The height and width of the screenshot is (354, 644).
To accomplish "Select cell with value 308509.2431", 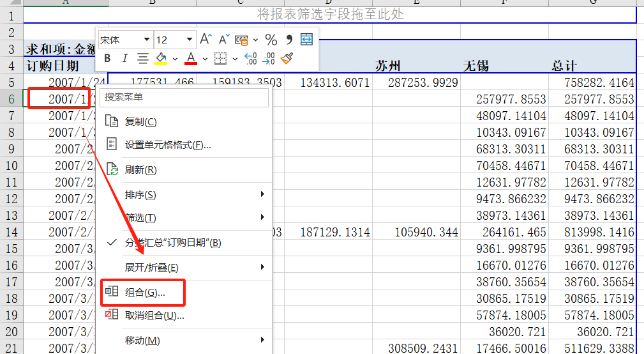I will click(x=417, y=348).
